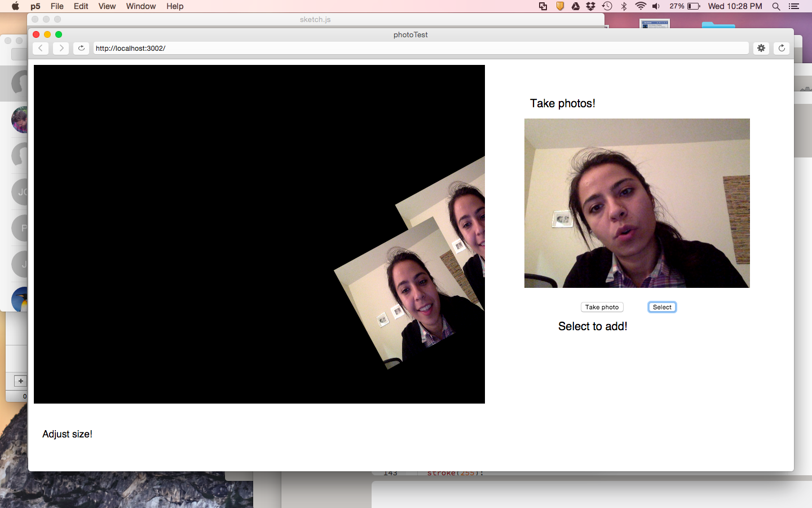This screenshot has width=812, height=508.
Task: Open the Dropbox menu bar icon
Action: coord(590,6)
